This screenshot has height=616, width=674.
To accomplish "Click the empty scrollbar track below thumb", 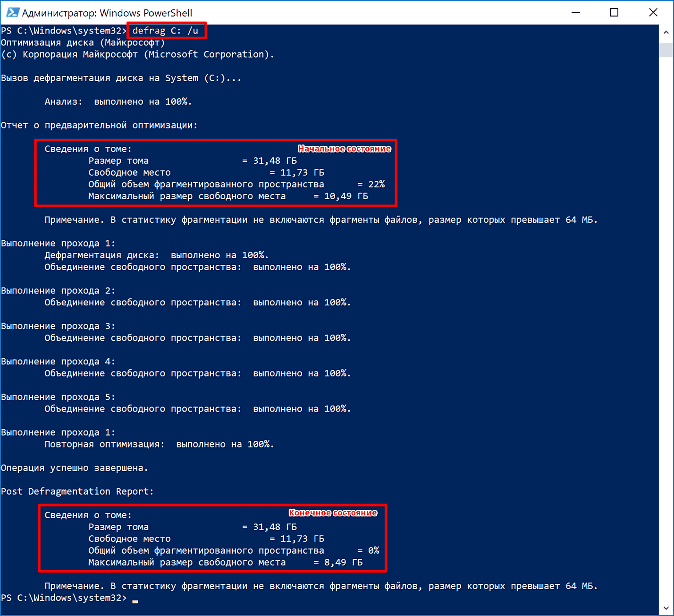I will [666, 330].
